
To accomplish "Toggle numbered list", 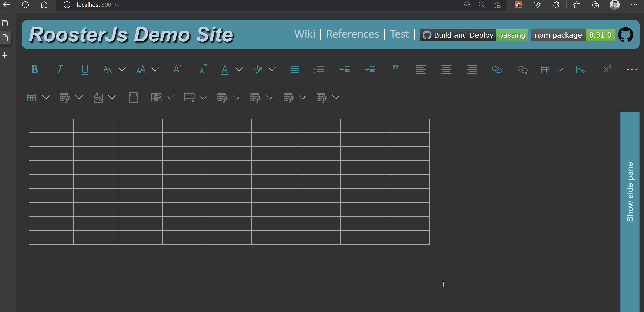I will (319, 69).
